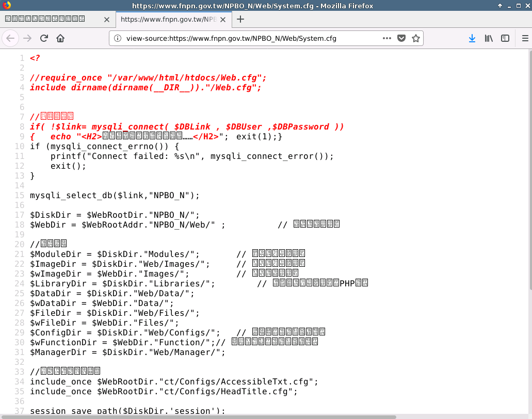Save page to Pocket

401,38
